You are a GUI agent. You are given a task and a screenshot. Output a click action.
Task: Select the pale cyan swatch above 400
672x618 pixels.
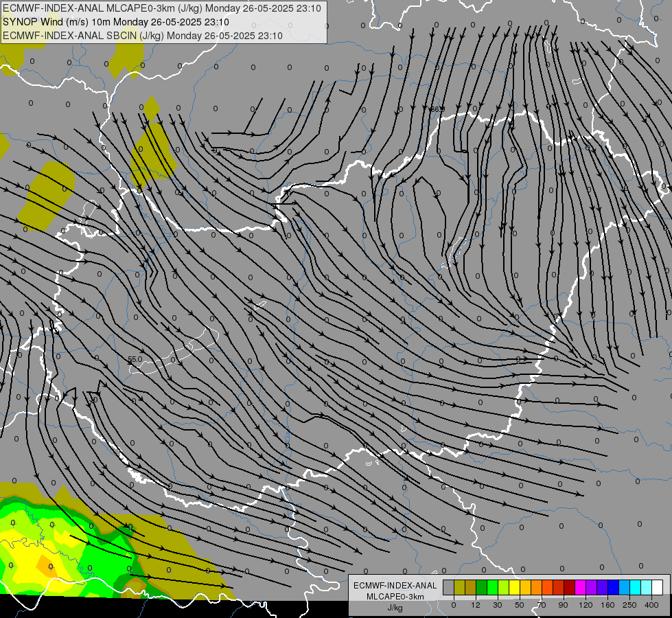click(647, 587)
